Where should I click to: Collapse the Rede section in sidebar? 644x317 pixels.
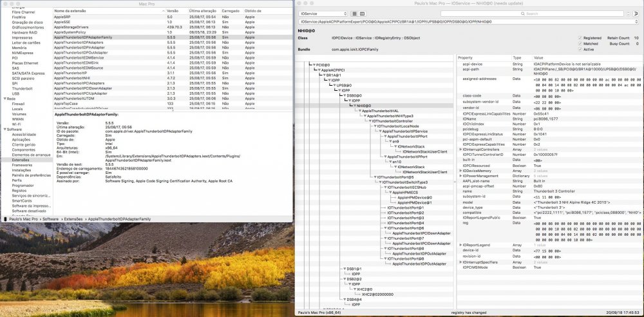[4, 99]
